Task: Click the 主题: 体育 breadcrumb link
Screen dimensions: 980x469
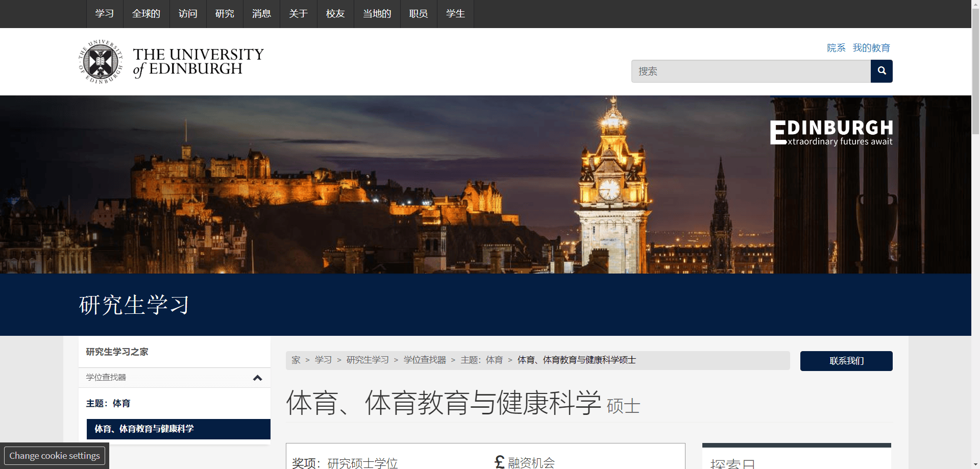Action: click(x=481, y=360)
